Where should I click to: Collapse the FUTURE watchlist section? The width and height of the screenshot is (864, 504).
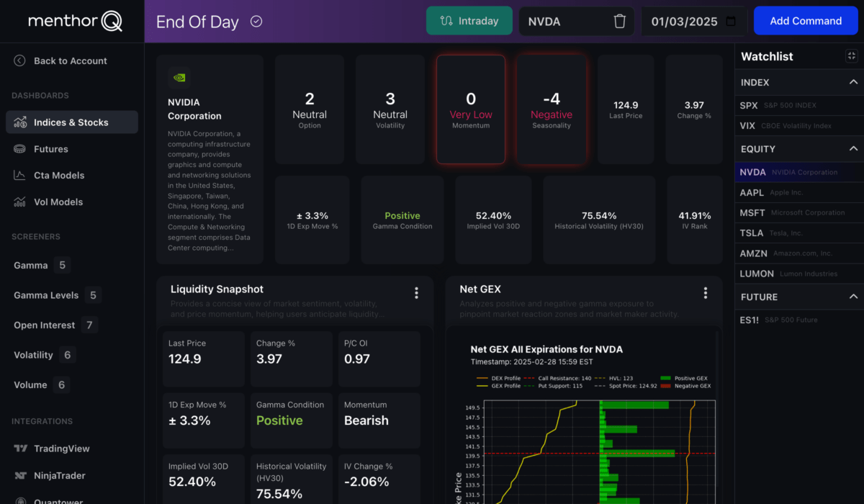[853, 297]
